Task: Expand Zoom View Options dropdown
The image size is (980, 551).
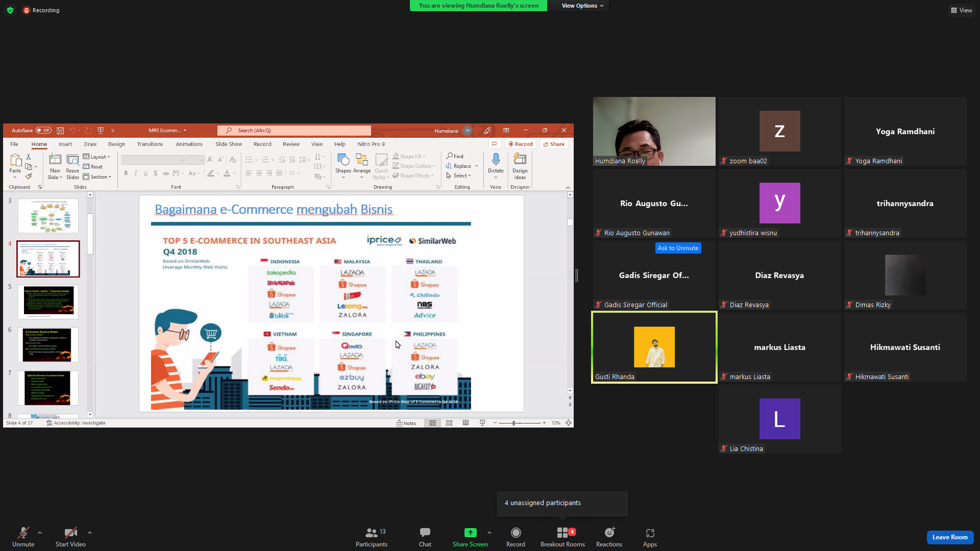Action: [x=582, y=6]
